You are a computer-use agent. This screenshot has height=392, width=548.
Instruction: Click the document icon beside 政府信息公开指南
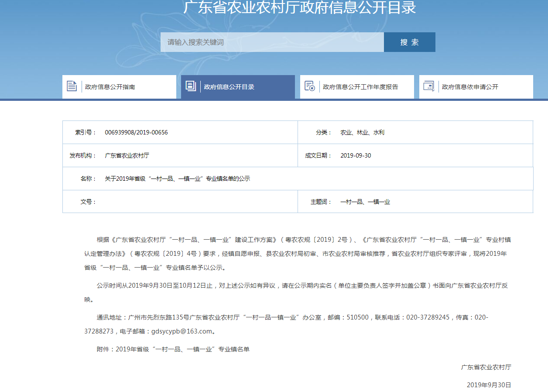point(72,86)
